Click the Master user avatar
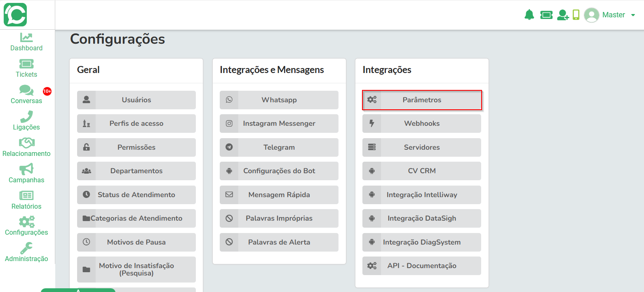The image size is (644, 292). 592,15
